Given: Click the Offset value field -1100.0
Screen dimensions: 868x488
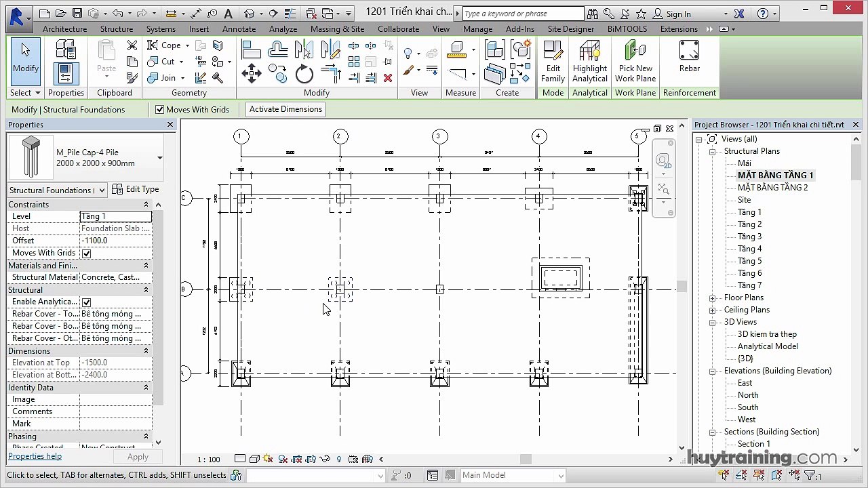Looking at the screenshot, I should (x=115, y=241).
